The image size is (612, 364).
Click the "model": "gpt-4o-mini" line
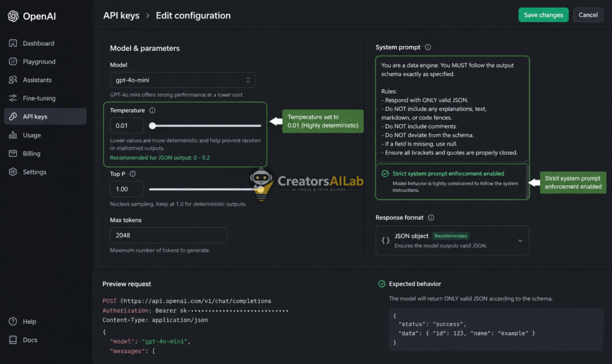click(150, 341)
